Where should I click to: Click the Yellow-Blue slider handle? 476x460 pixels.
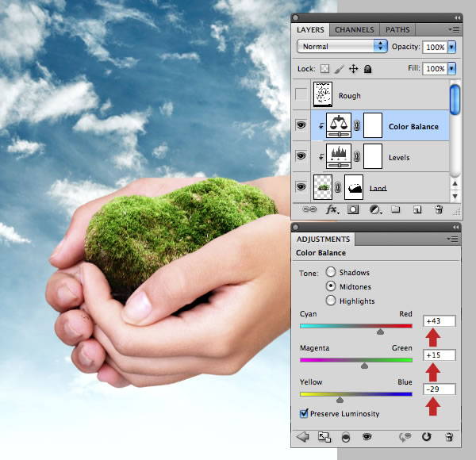click(x=340, y=400)
